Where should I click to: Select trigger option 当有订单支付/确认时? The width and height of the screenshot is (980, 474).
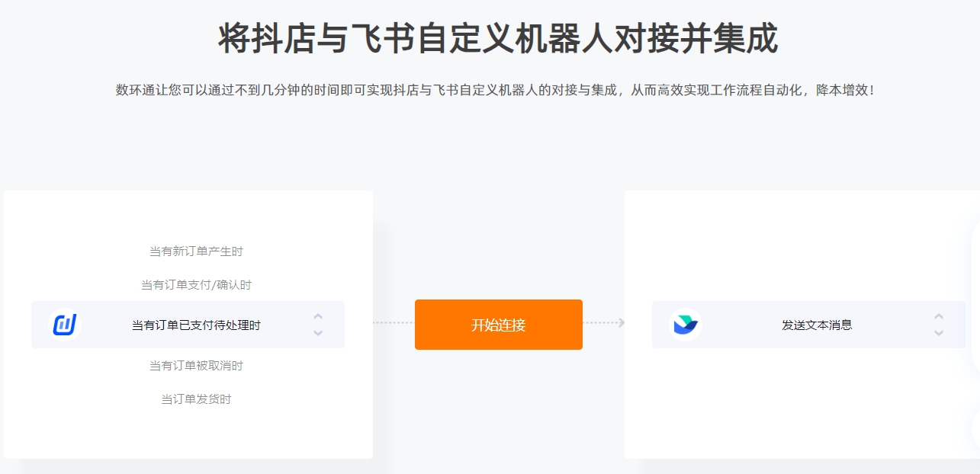click(x=196, y=285)
